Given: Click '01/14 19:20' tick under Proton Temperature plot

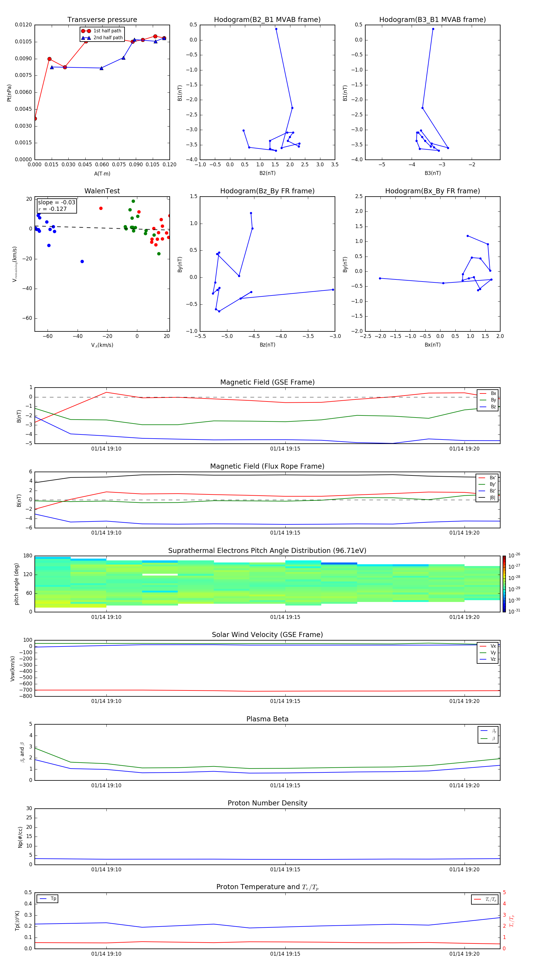Looking at the screenshot, I should click(464, 954).
